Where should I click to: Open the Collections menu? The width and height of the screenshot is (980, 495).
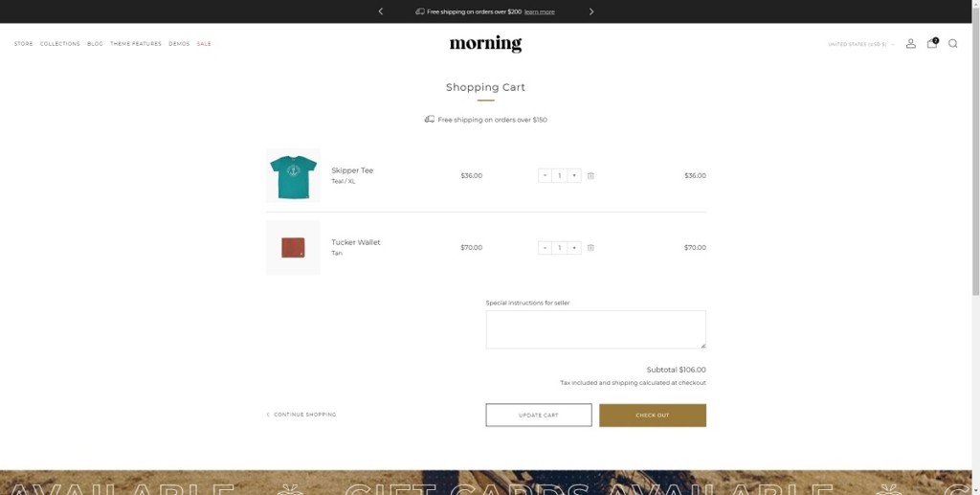click(59, 44)
